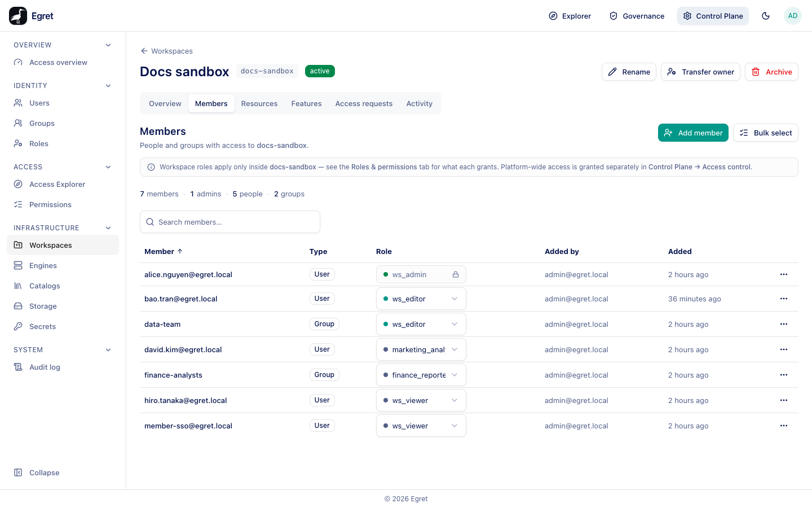Sort by Member column arrow
Image resolution: width=812 pixels, height=508 pixels.
tap(180, 251)
